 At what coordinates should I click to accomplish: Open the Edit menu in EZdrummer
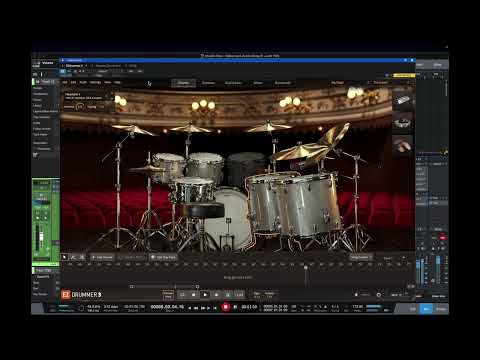(x=73, y=82)
